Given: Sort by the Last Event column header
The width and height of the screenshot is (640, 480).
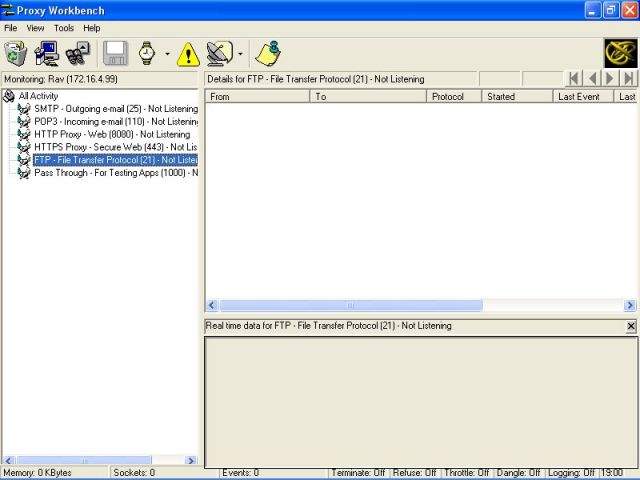Looking at the screenshot, I should click(x=583, y=97).
